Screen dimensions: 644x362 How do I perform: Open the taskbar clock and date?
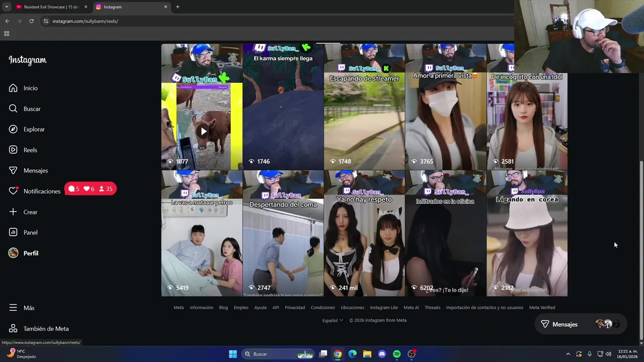[627, 354]
